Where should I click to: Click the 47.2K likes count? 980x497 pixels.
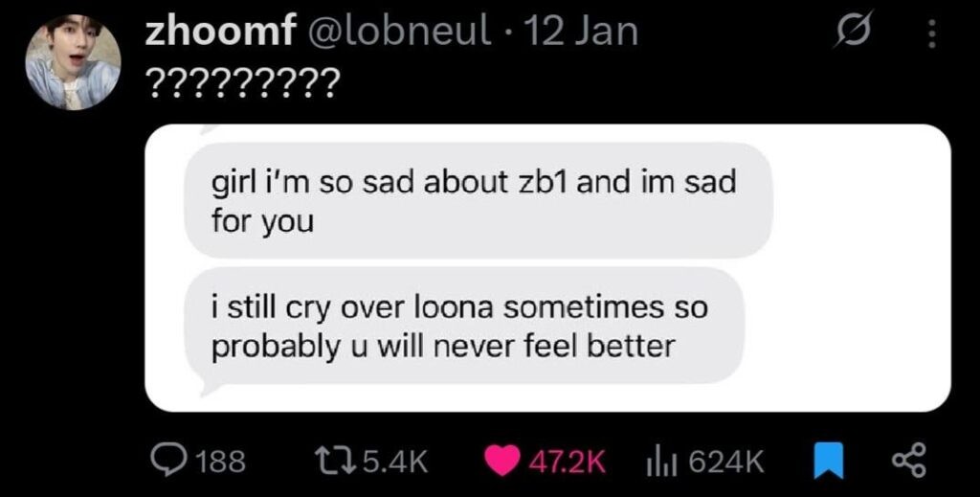(x=568, y=463)
